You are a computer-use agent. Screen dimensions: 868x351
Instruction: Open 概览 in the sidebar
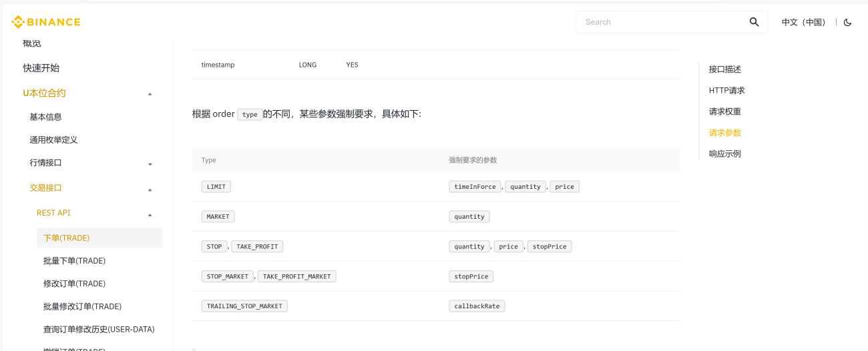pos(32,43)
